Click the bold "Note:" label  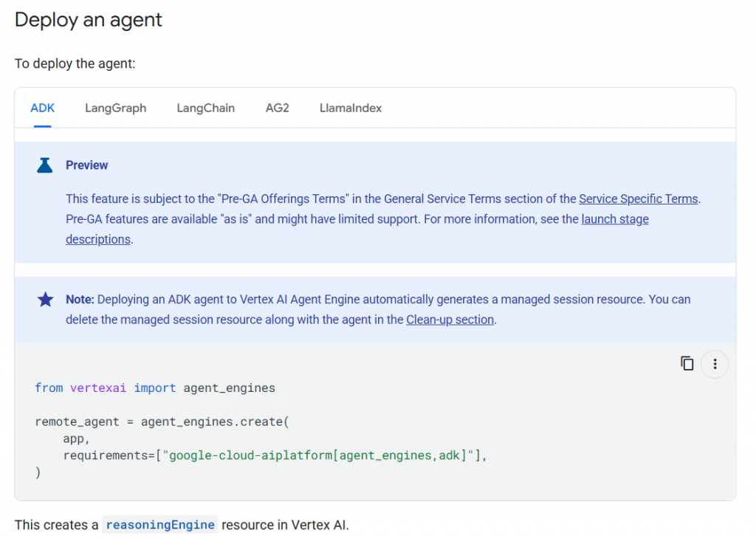(80, 300)
